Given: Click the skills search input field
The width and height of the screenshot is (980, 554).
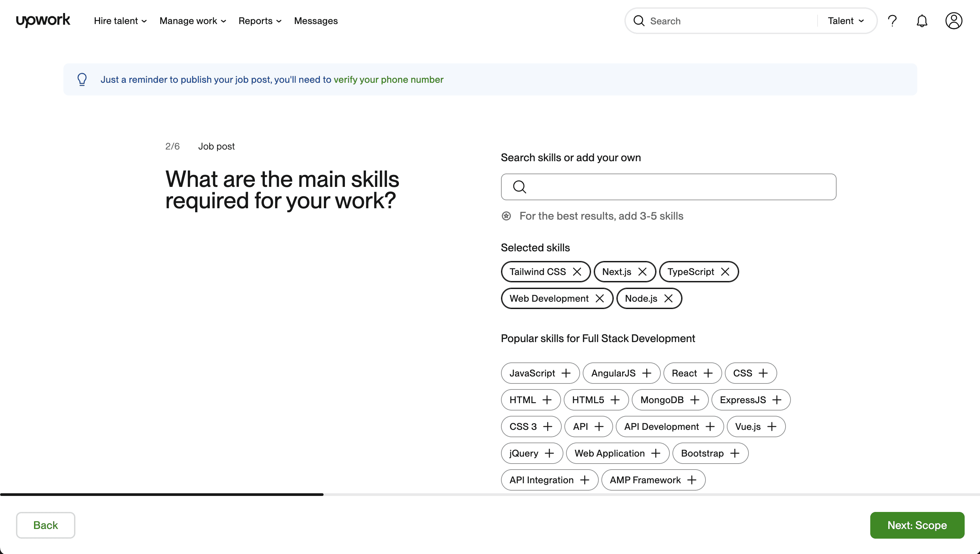Looking at the screenshot, I should (668, 187).
